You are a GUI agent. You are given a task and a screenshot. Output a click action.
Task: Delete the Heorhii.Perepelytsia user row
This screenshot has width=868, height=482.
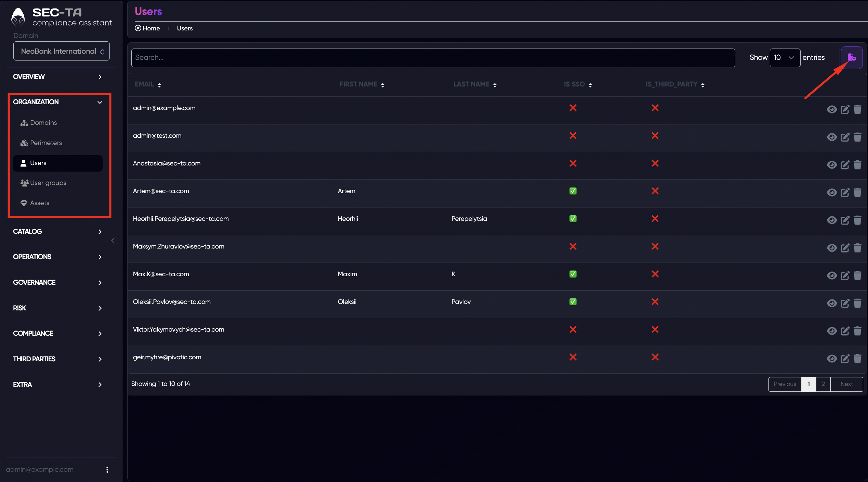pyautogui.click(x=857, y=220)
